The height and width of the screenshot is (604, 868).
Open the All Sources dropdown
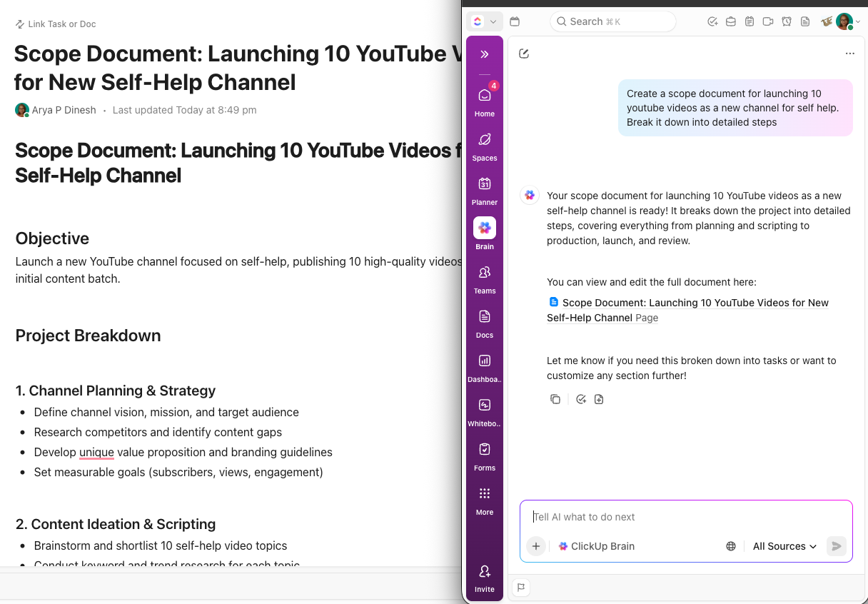783,546
